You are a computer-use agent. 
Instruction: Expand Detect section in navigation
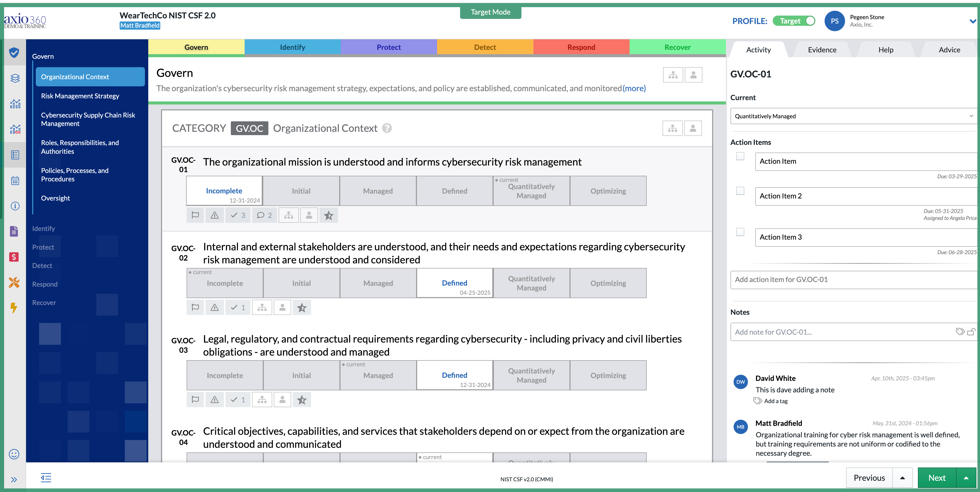(42, 266)
